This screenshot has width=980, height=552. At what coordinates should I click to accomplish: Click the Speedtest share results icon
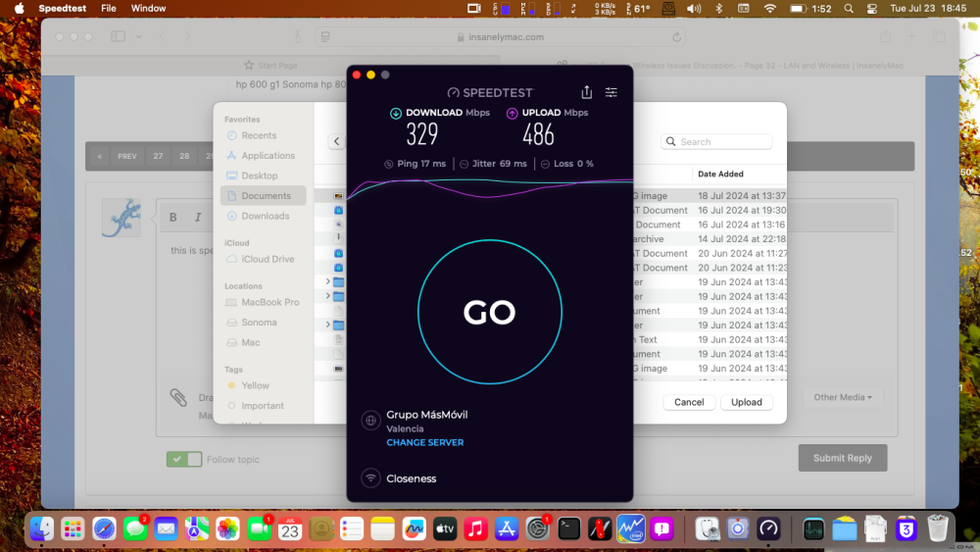(586, 92)
